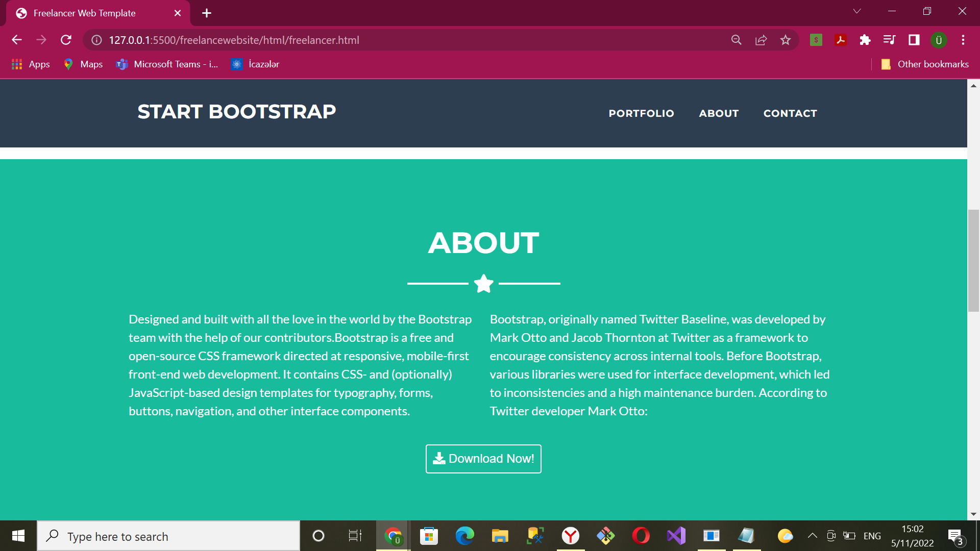This screenshot has height=551, width=980.
Task: Open File Explorer from taskbar
Action: click(500, 536)
